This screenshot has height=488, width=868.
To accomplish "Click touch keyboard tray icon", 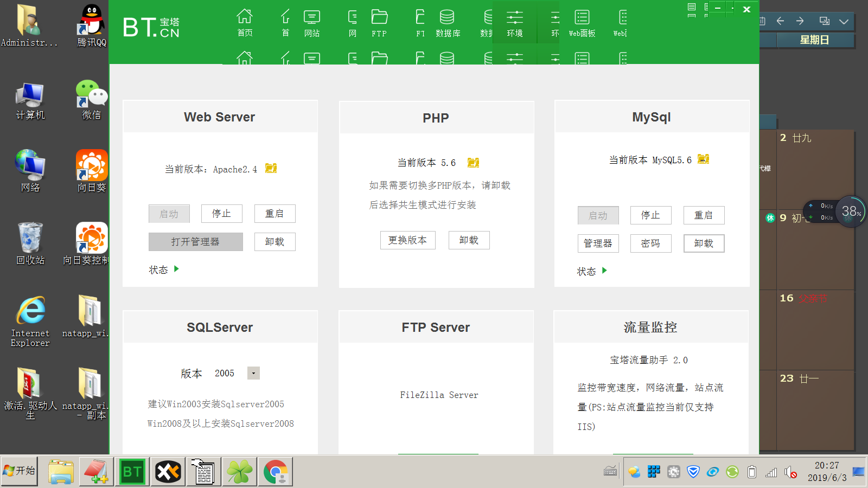I will (x=610, y=471).
